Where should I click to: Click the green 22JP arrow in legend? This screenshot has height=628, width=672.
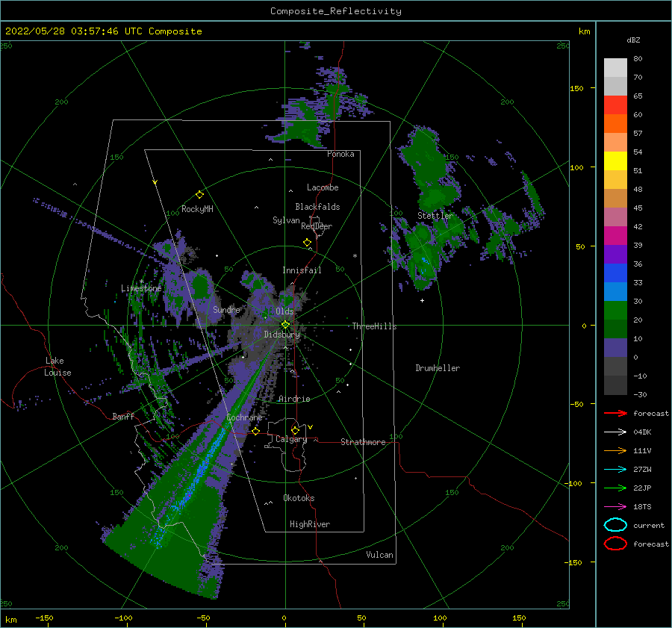point(615,488)
